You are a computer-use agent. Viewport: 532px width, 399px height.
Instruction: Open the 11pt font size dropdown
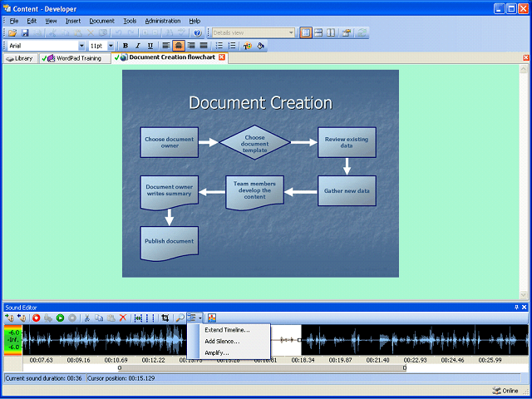111,46
